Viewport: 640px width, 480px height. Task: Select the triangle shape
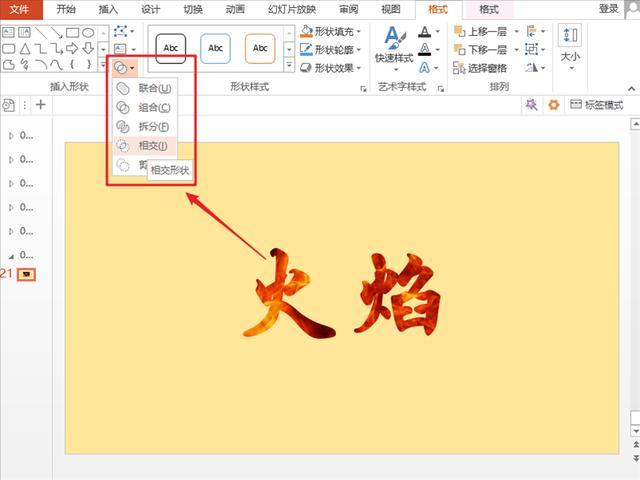pos(25,49)
